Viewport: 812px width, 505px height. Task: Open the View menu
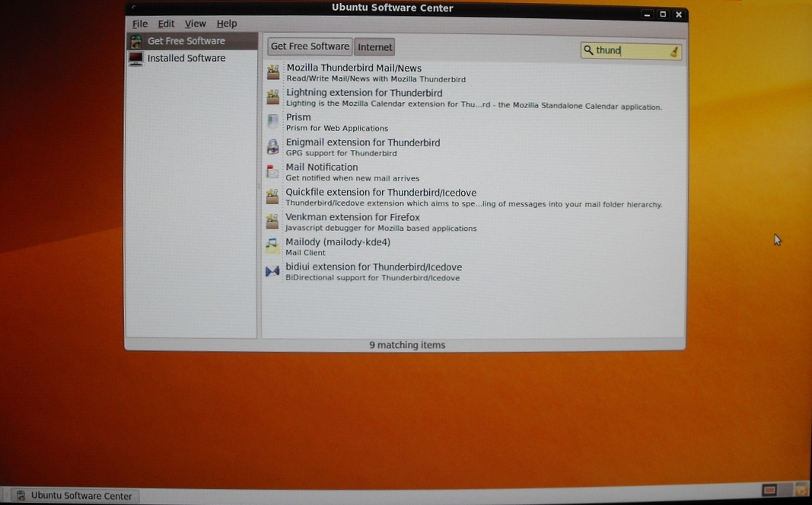coord(195,24)
